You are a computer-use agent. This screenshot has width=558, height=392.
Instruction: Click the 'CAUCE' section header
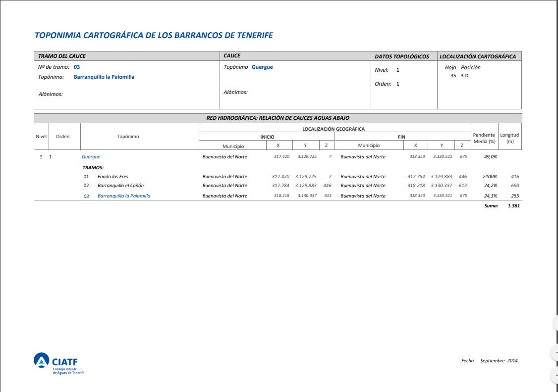(x=232, y=56)
